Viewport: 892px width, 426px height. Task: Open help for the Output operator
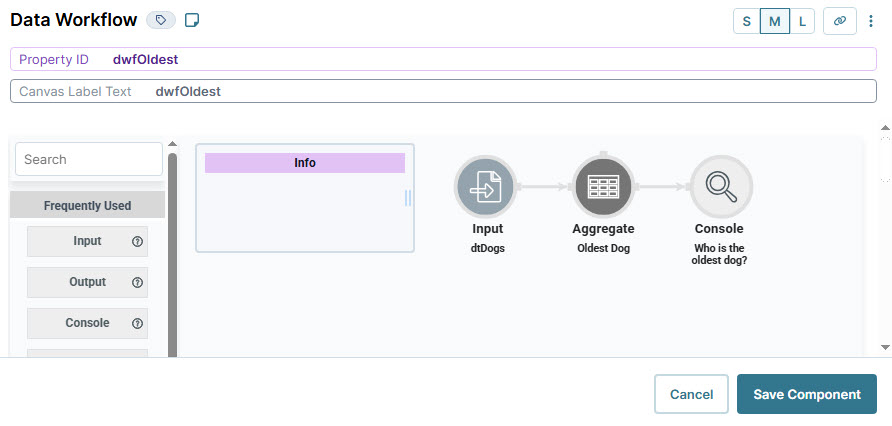137,283
